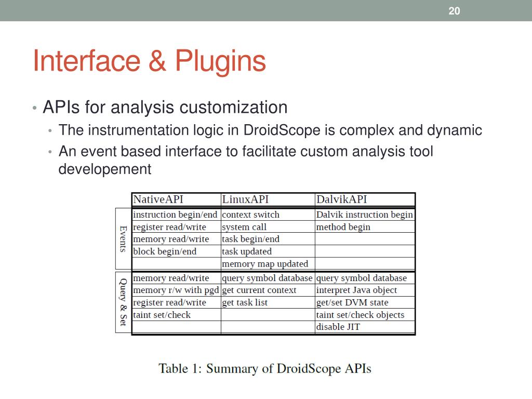Click 'APIs for analysis customization' bullet
Image resolution: width=532 pixels, height=399 pixels.
coord(165,107)
